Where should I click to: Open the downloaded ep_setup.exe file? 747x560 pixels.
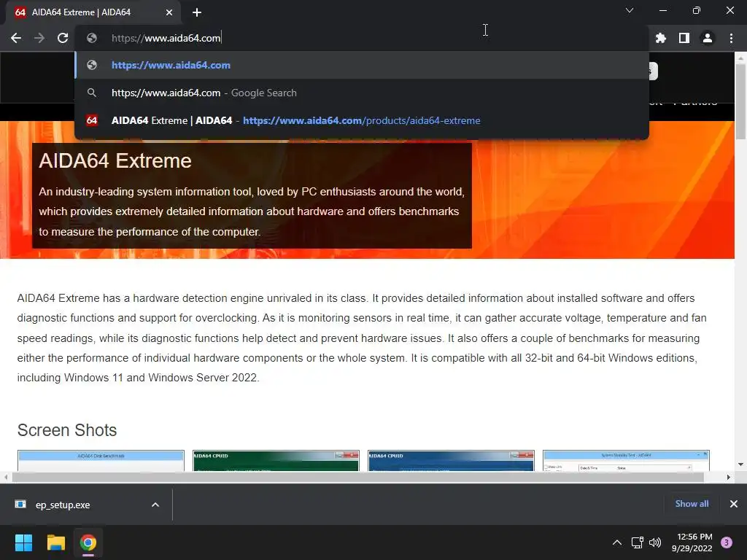(63, 505)
